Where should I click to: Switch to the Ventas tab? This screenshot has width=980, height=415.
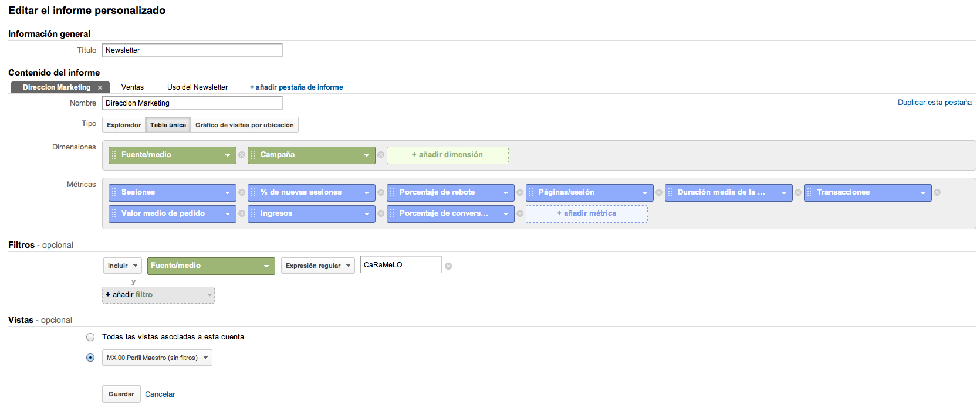pyautogui.click(x=133, y=87)
